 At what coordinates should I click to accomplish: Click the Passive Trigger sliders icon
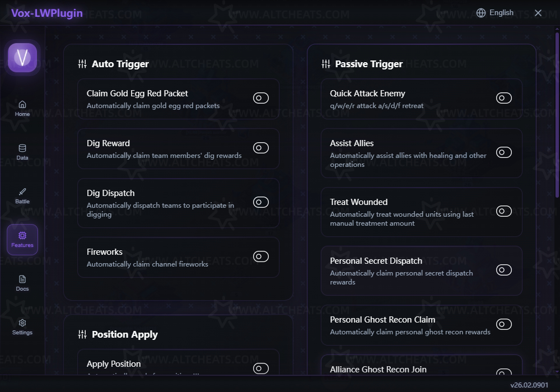coord(326,64)
